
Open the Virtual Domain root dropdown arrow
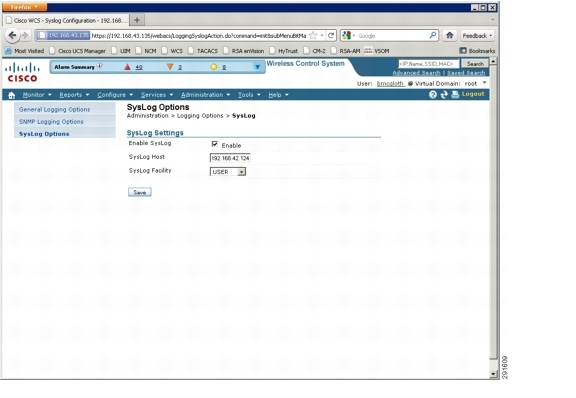(x=485, y=83)
